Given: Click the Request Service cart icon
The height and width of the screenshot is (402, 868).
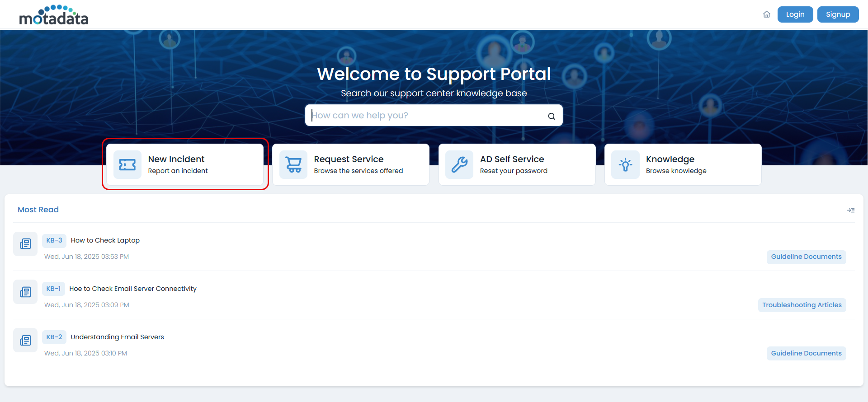Looking at the screenshot, I should point(293,165).
